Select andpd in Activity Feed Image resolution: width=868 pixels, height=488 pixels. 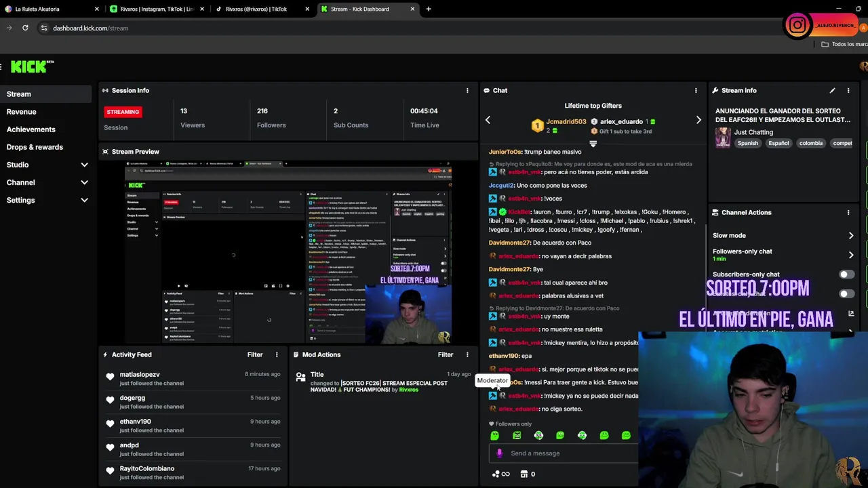coord(129,445)
